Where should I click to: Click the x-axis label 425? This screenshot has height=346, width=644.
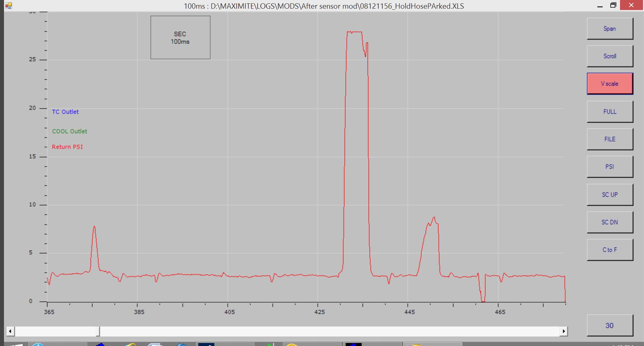[319, 312]
